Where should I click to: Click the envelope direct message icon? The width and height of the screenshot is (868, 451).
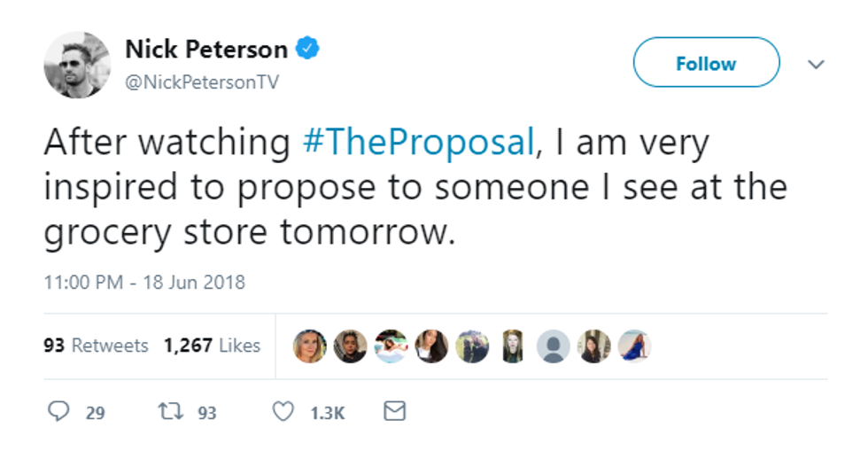tap(396, 411)
